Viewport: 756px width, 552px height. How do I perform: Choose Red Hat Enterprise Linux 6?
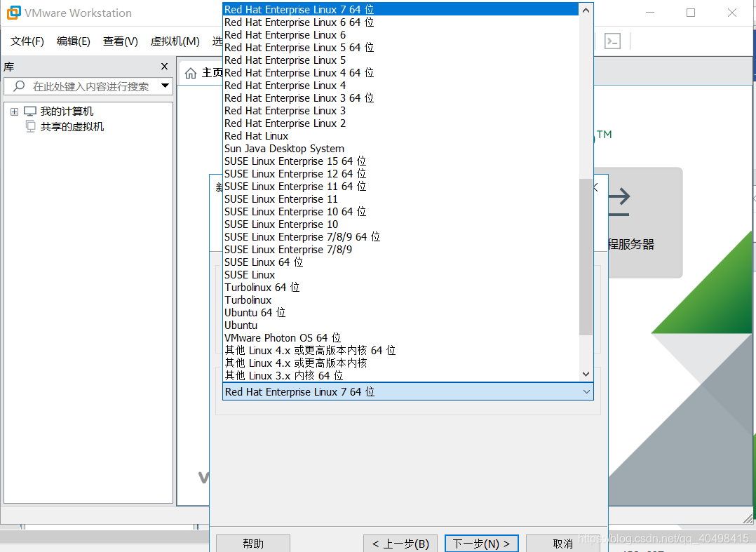tap(400, 34)
